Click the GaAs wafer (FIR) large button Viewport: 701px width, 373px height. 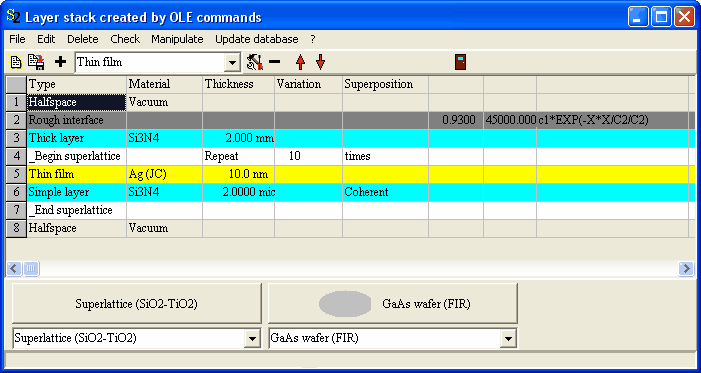point(393,304)
